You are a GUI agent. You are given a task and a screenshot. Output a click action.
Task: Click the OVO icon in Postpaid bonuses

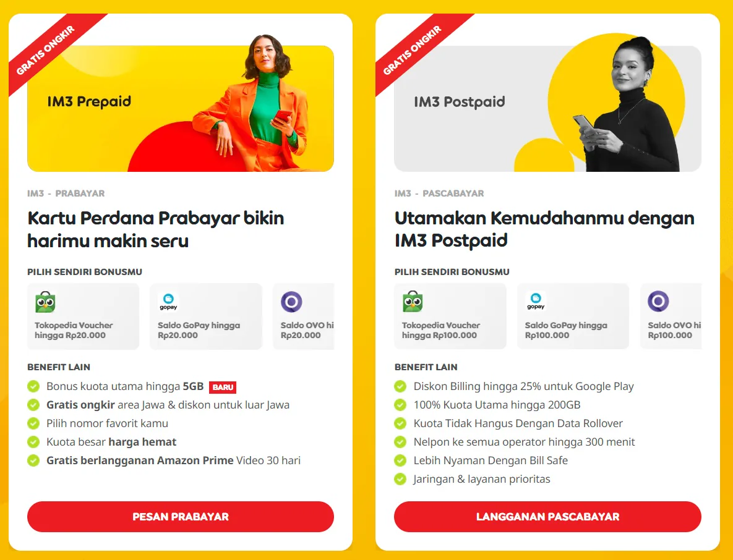(x=658, y=301)
